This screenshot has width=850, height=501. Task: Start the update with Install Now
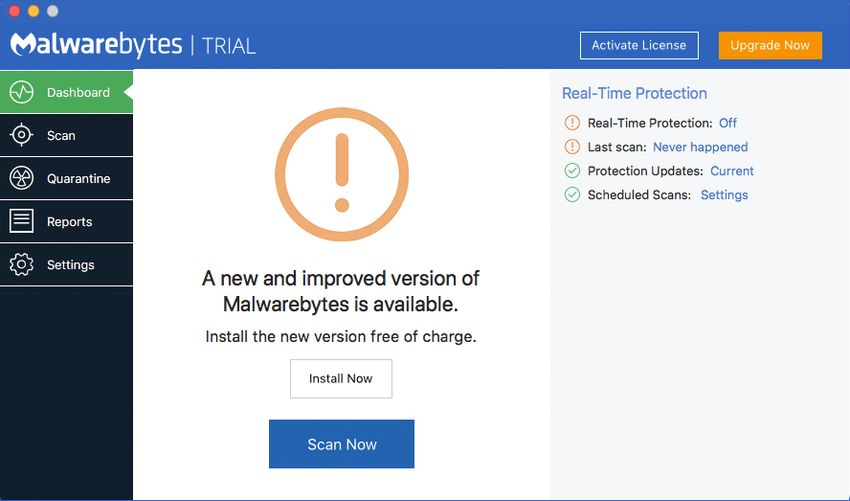click(x=341, y=378)
